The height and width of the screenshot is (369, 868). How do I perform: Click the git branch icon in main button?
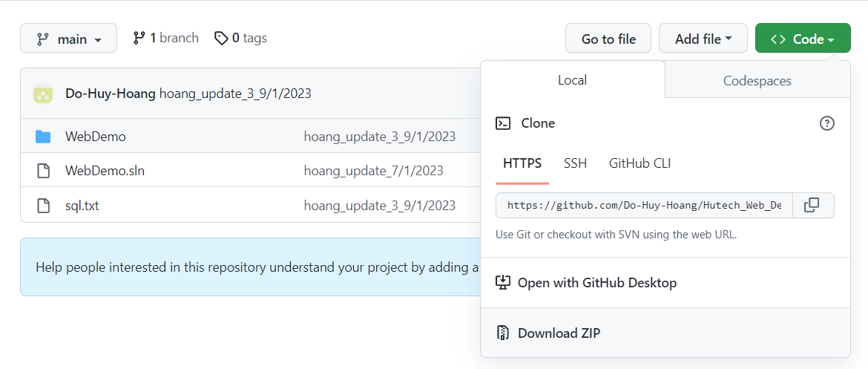[x=42, y=39]
